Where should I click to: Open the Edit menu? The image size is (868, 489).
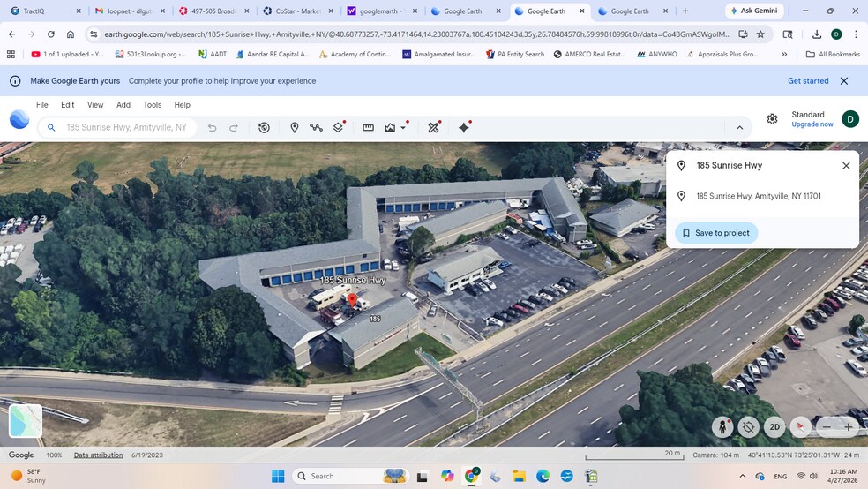68,105
